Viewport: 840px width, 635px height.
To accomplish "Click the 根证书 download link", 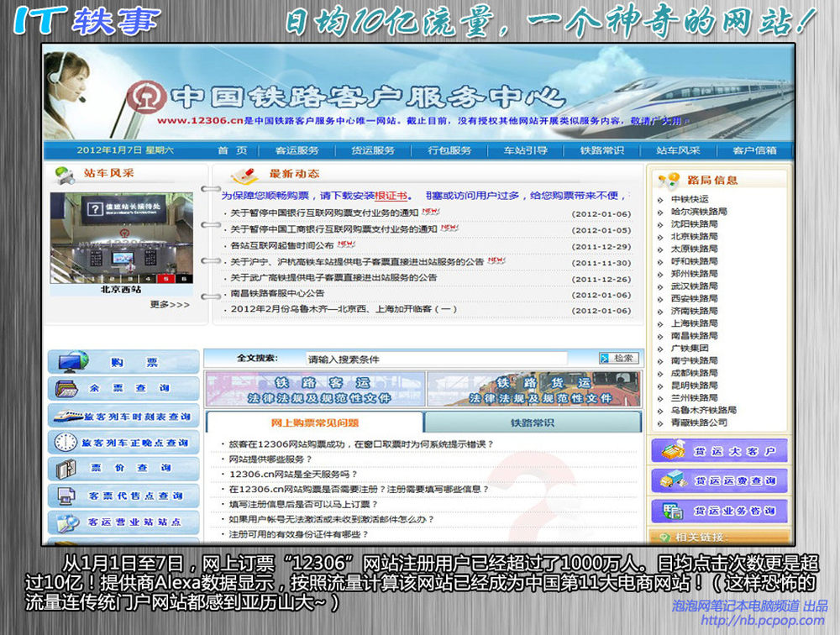I will pyautogui.click(x=391, y=196).
